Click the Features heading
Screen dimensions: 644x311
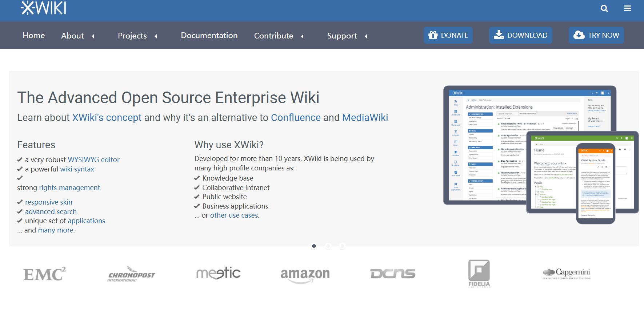click(36, 145)
